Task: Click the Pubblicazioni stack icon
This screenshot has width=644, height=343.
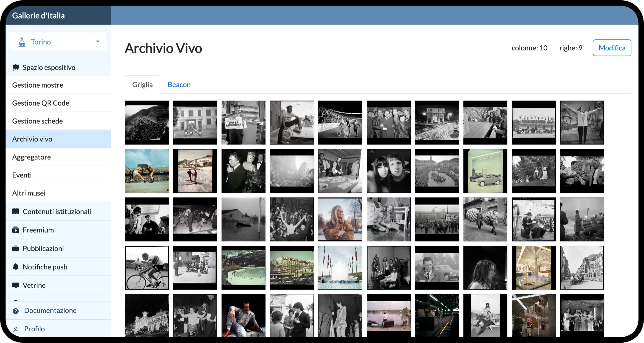Action: (16, 248)
